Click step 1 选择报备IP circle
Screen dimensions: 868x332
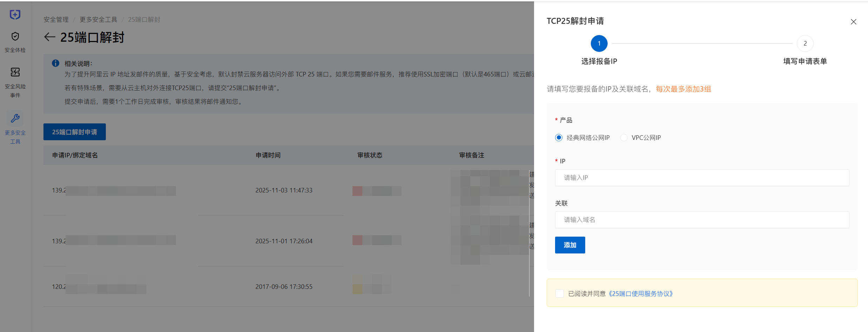599,43
